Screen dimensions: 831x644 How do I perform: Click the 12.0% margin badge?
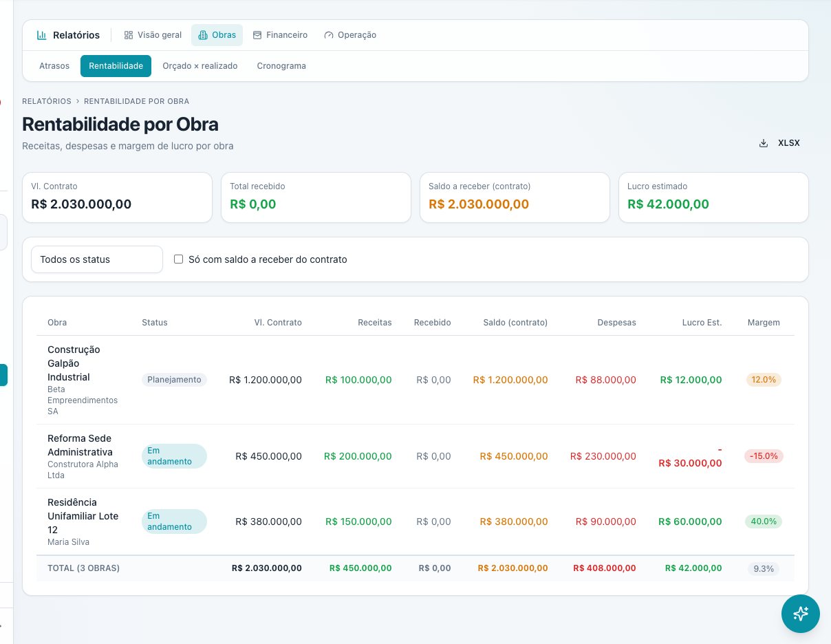click(x=764, y=380)
